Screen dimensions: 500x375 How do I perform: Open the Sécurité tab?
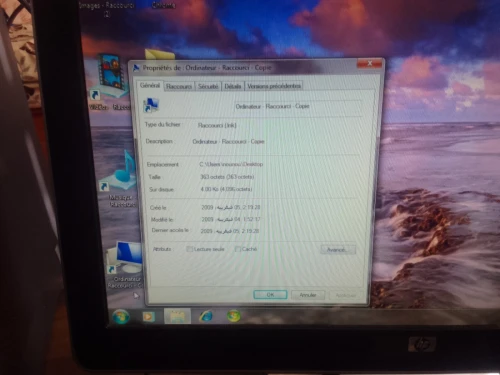[208, 86]
